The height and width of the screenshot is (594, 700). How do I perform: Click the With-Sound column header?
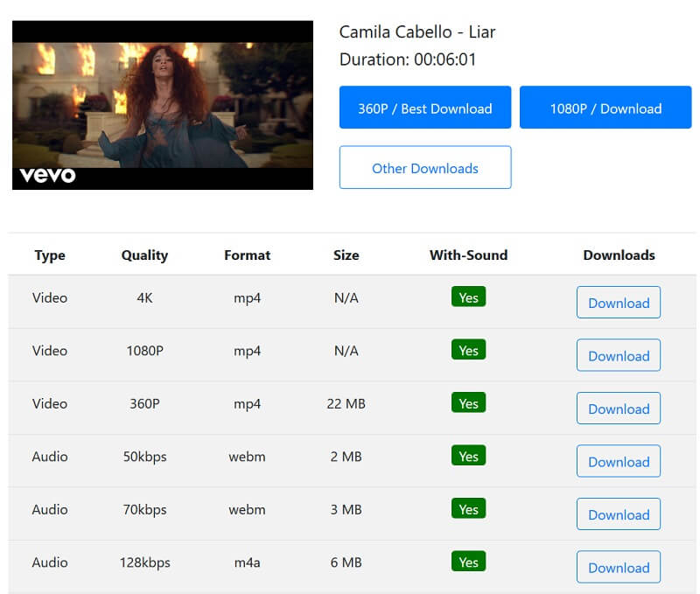468,255
